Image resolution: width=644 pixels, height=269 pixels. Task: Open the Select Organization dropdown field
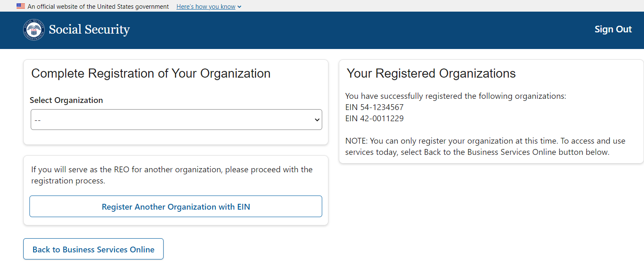(x=170, y=120)
